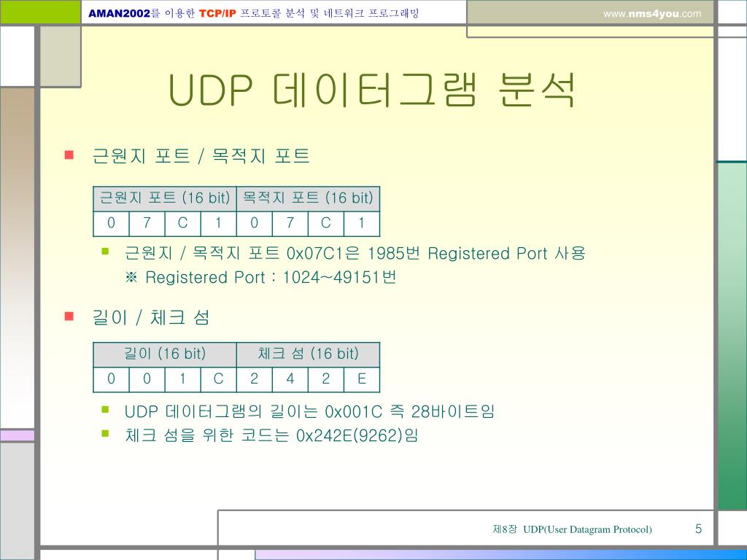Click the "4" cell under 체크 섬
Viewport: 747px width, 560px height.
point(290,379)
